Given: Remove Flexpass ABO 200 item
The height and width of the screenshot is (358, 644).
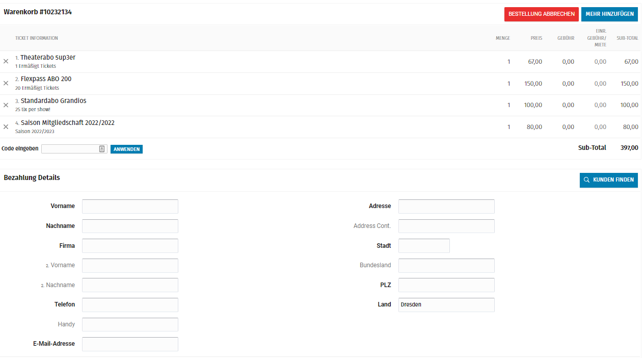Looking at the screenshot, I should [x=6, y=83].
